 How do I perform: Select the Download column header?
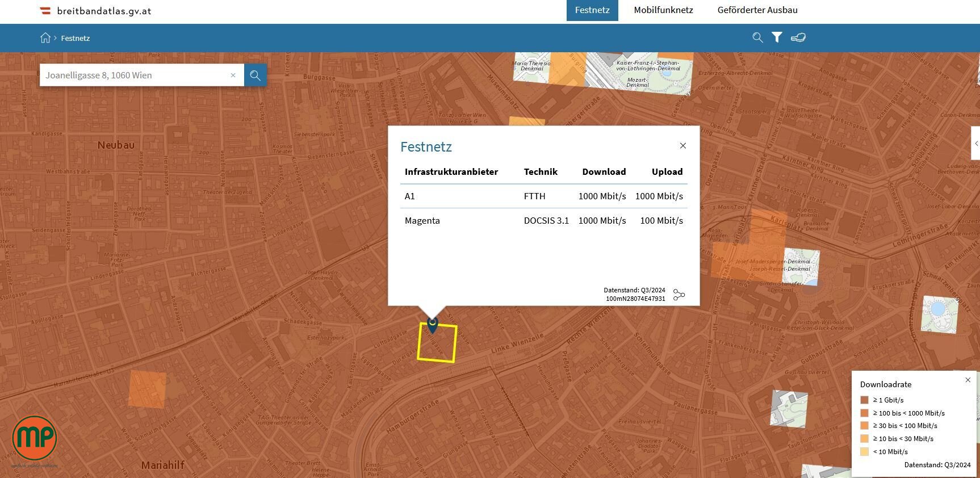[604, 171]
